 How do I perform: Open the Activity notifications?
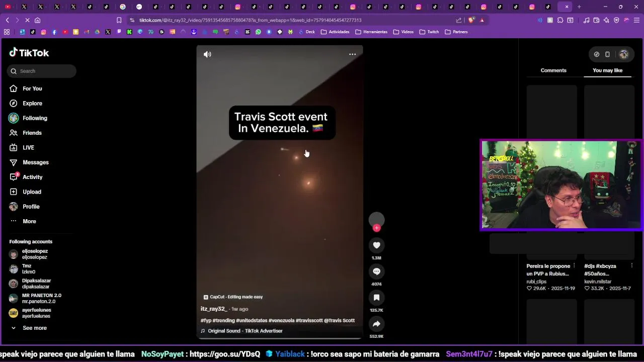32,177
